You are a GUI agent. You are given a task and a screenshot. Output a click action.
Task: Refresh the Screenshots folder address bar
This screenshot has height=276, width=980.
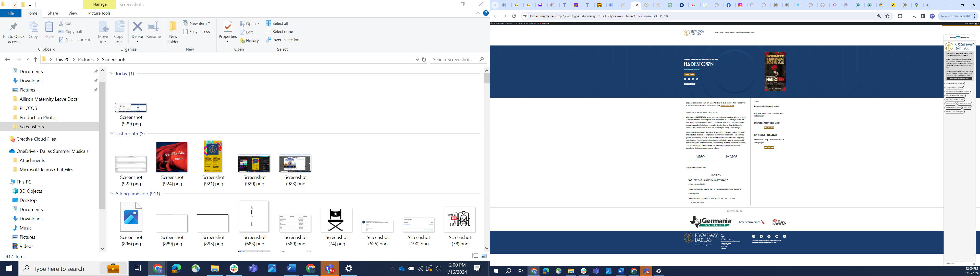pos(424,60)
